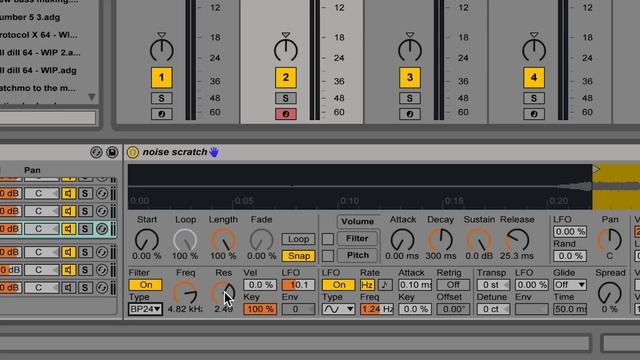Turn off the Filter On switch
This screenshot has height=360, width=640.
(145, 285)
